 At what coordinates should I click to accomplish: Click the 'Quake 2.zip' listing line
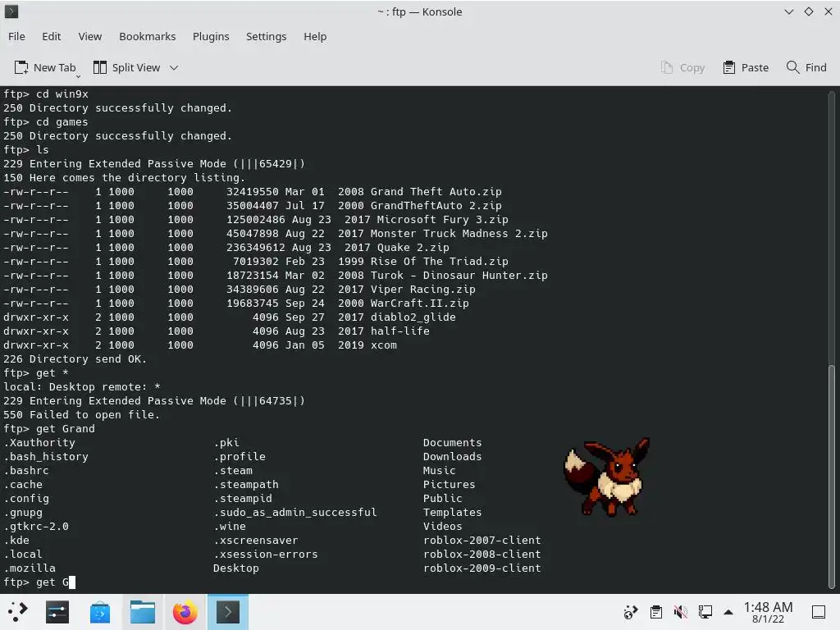click(226, 248)
